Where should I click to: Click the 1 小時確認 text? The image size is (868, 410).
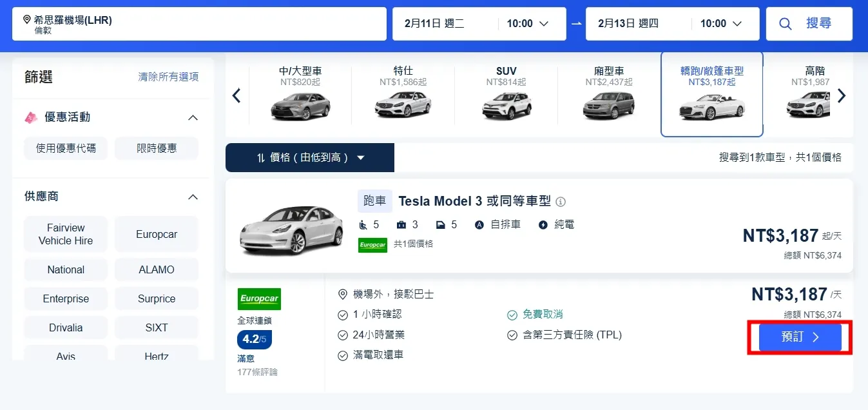point(378,315)
